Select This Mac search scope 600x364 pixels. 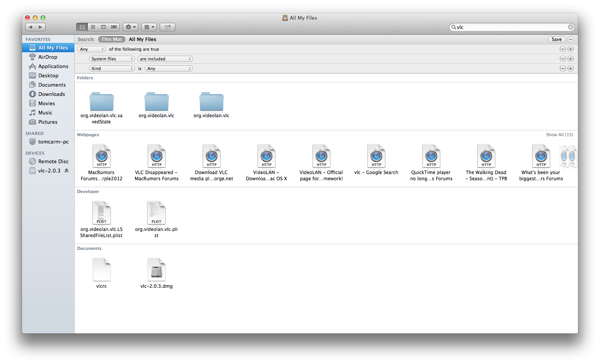click(x=112, y=39)
